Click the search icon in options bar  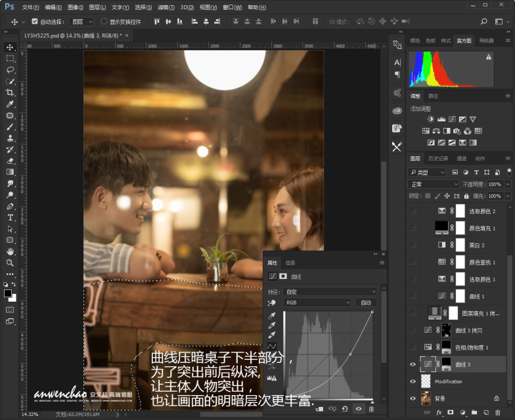pos(483,21)
